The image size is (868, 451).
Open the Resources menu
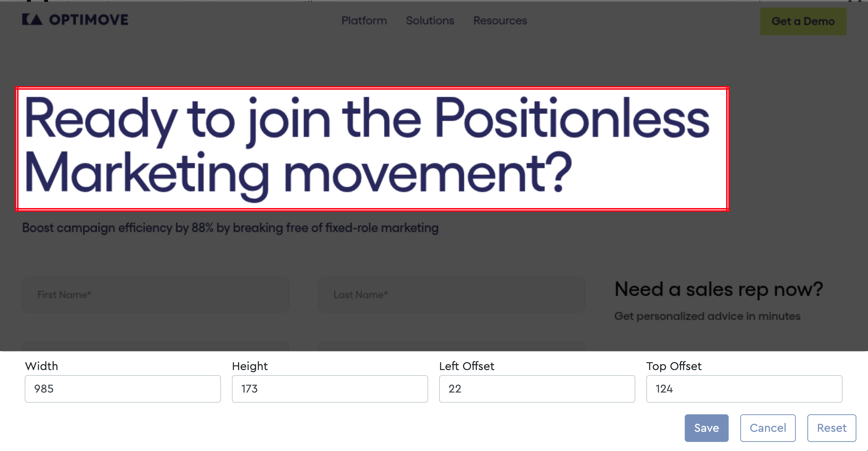point(500,21)
